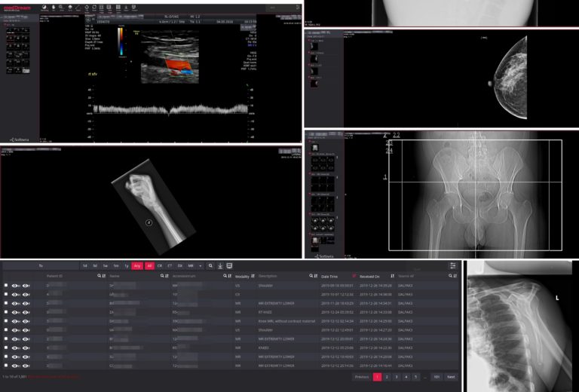Click the download icon in study filter bar
This screenshot has height=392, width=579.
[219, 266]
